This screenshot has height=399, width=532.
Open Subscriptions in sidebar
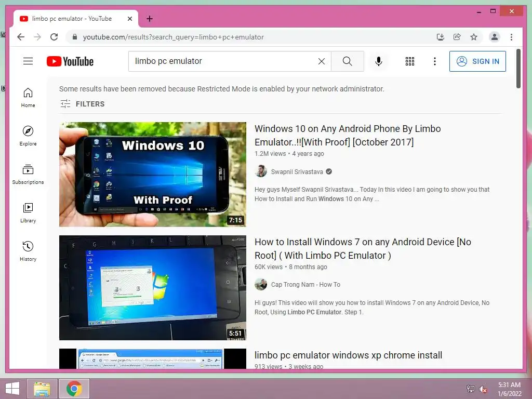[x=28, y=175]
